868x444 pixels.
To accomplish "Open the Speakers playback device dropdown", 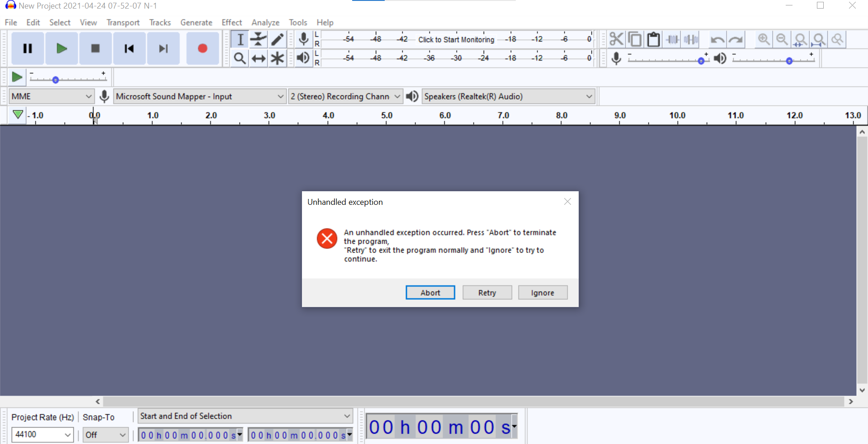I will (x=508, y=96).
